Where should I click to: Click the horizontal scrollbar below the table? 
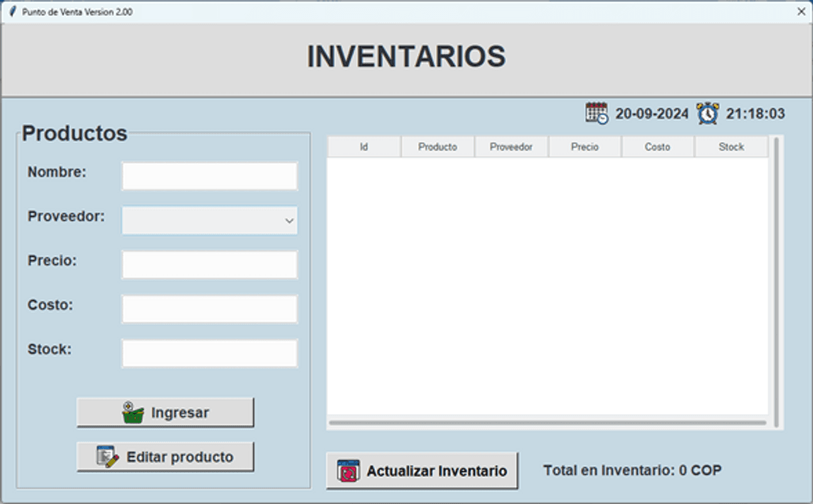(x=549, y=423)
